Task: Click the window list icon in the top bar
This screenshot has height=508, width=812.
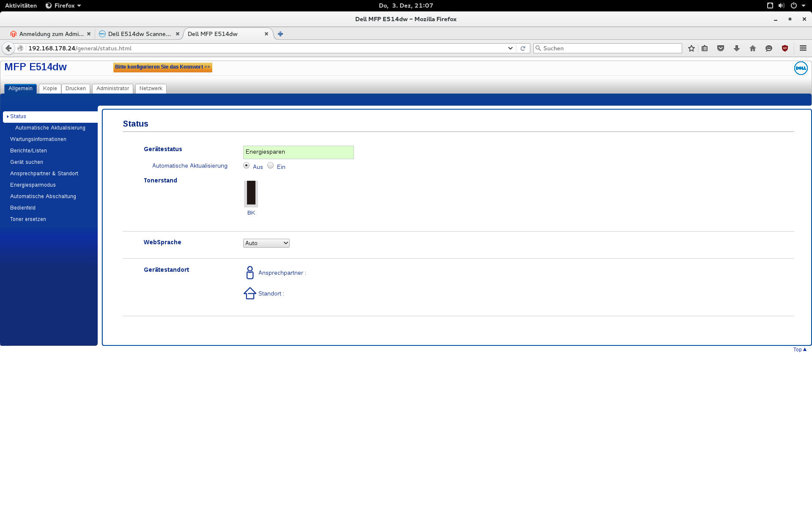Action: (x=770, y=6)
